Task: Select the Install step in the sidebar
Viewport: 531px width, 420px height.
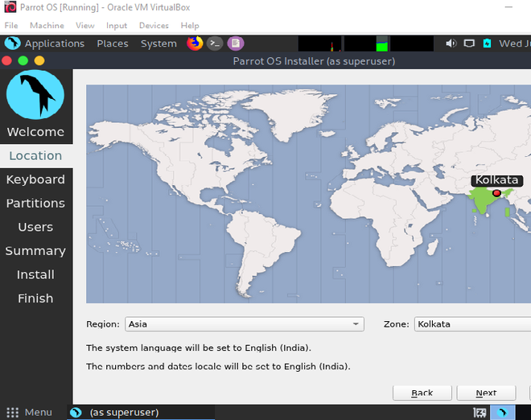Action: pos(35,274)
